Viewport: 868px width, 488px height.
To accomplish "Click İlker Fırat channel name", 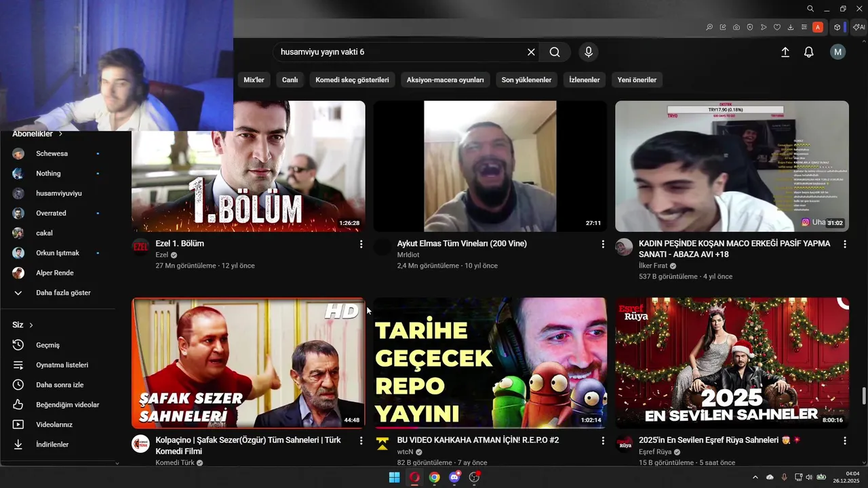I will click(x=654, y=266).
